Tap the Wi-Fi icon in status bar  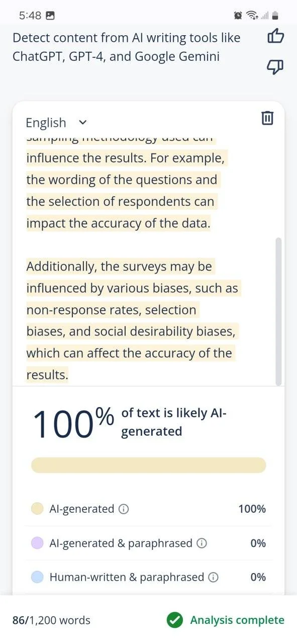(251, 15)
